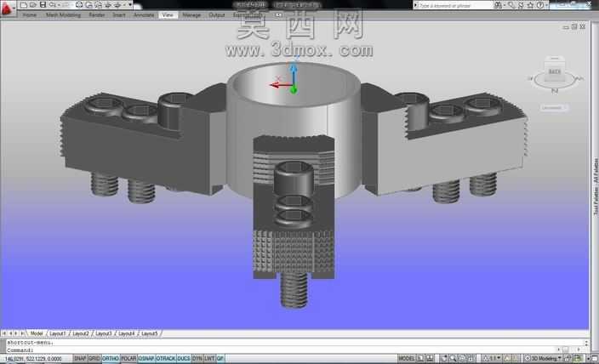
Task: Click the Pan hand icon in status bar
Action: pos(444,358)
